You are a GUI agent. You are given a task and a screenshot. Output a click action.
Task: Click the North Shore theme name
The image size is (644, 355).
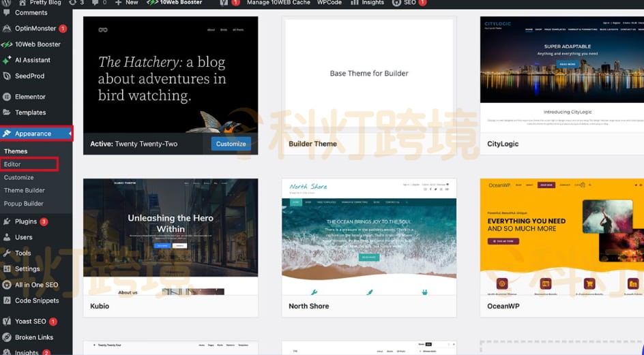[308, 306]
